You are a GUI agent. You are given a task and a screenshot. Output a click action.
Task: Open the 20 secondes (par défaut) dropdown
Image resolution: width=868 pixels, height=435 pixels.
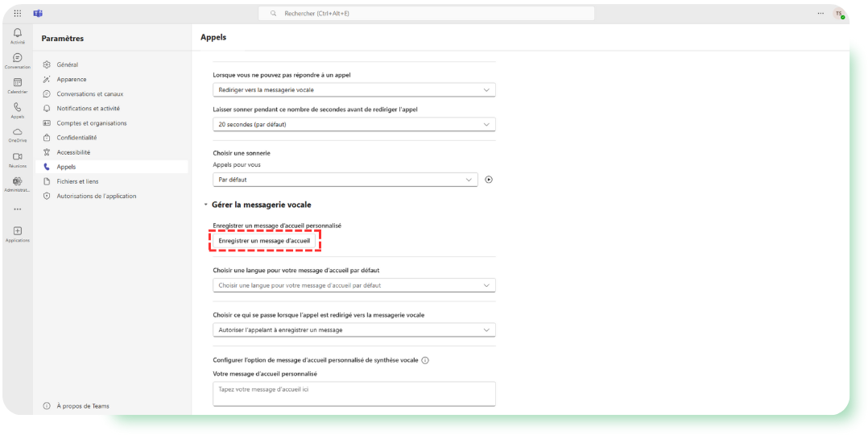pyautogui.click(x=354, y=125)
